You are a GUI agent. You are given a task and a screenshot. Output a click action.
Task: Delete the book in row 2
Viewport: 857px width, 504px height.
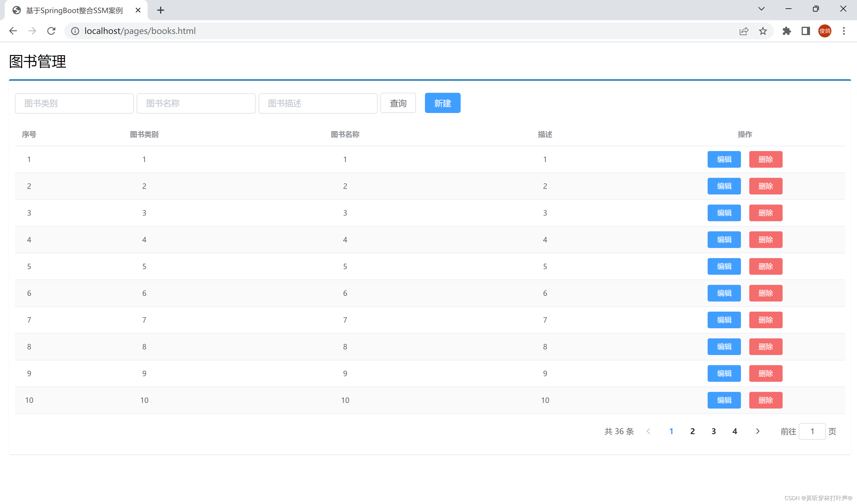766,186
